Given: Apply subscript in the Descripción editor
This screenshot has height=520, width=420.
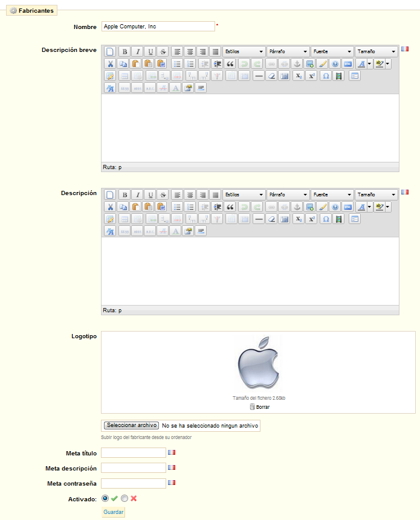Looking at the screenshot, I should point(299,219).
